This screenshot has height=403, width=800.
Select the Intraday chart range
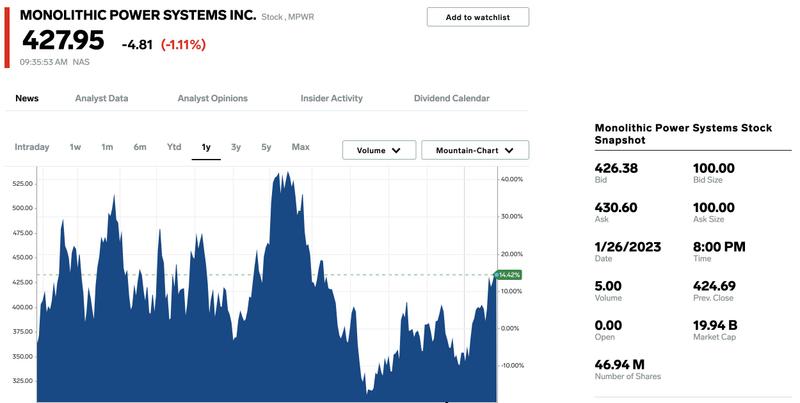tap(32, 147)
